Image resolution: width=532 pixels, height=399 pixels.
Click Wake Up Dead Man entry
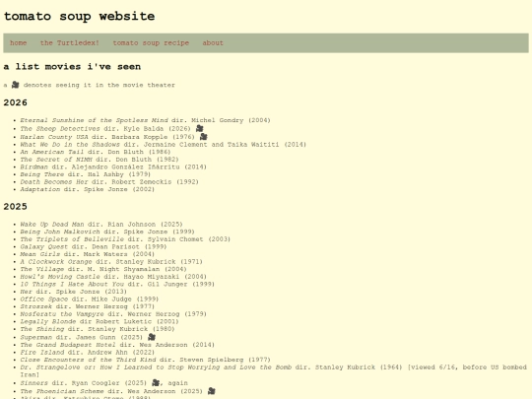[x=101, y=225]
